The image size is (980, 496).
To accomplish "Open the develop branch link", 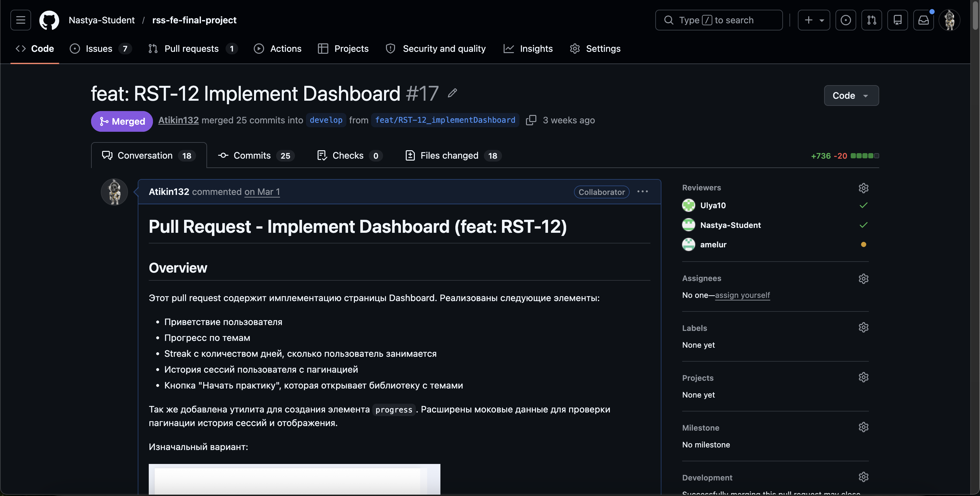I will pos(326,120).
